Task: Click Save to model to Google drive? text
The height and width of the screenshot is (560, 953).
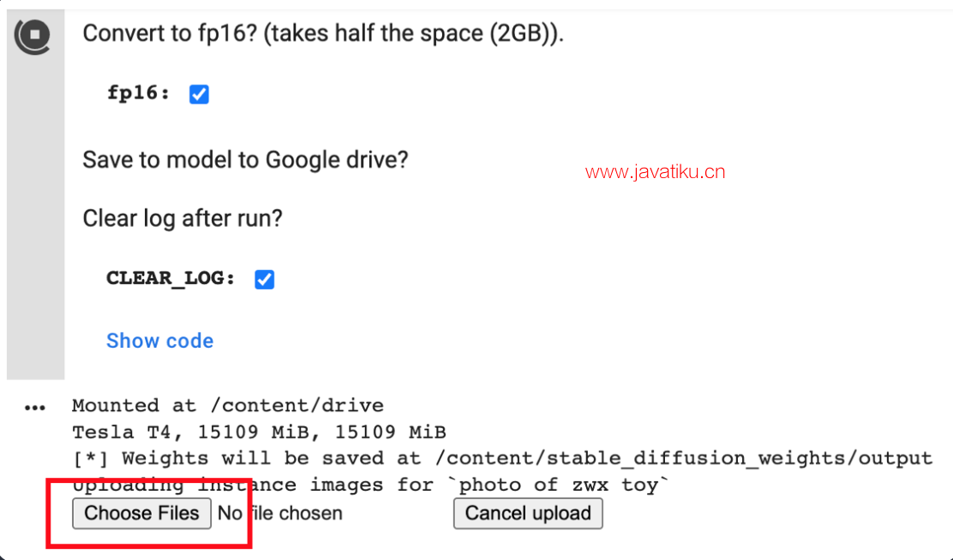Action: click(246, 160)
